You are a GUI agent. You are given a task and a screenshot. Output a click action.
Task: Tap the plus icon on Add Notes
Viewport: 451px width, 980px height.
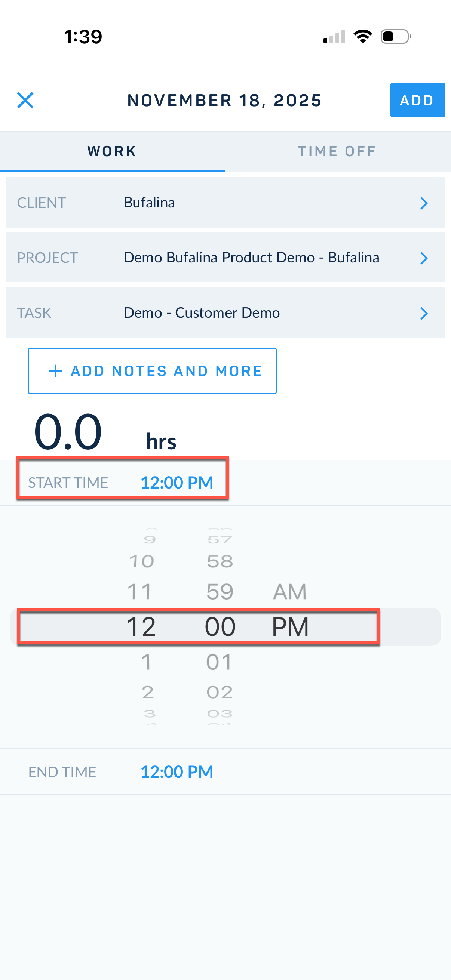pyautogui.click(x=56, y=371)
